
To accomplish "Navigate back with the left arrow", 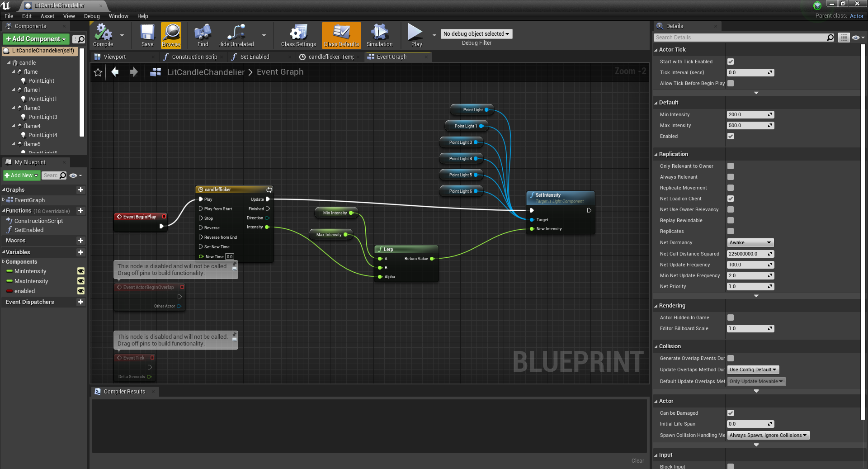I will tap(115, 72).
